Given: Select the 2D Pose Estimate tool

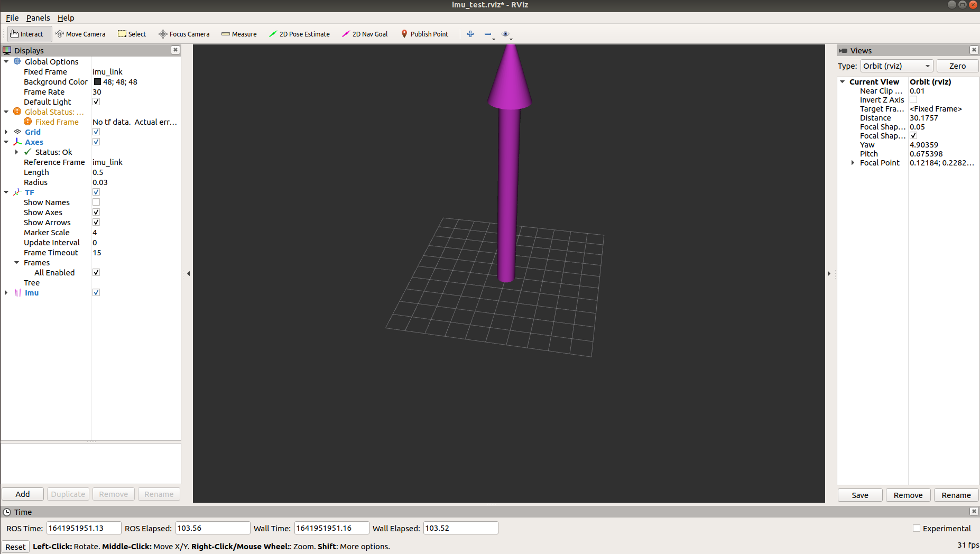Looking at the screenshot, I should (x=299, y=34).
